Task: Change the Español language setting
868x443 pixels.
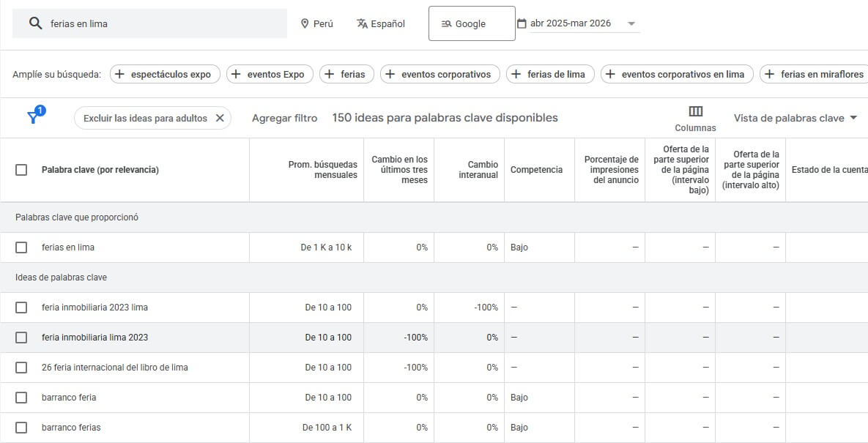Action: pyautogui.click(x=380, y=23)
